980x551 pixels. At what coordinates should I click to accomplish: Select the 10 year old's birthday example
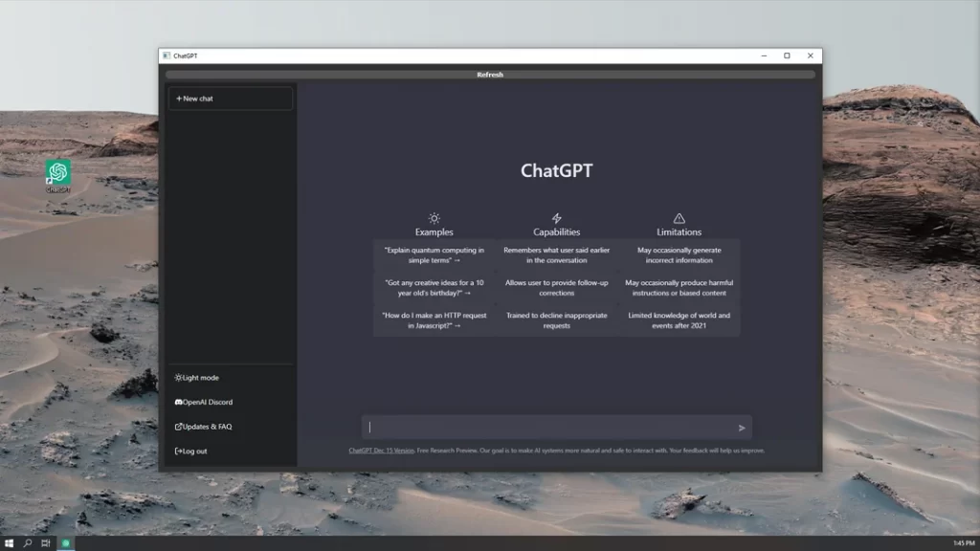[x=434, y=287]
